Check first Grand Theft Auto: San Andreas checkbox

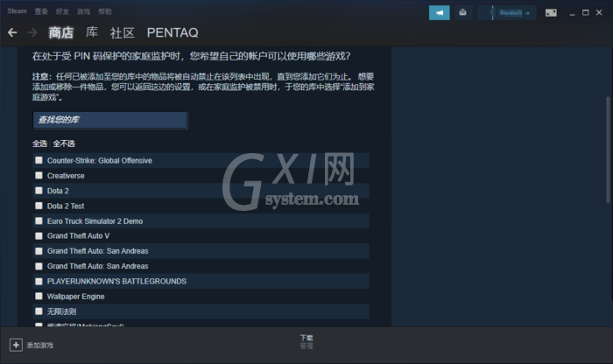coord(39,251)
